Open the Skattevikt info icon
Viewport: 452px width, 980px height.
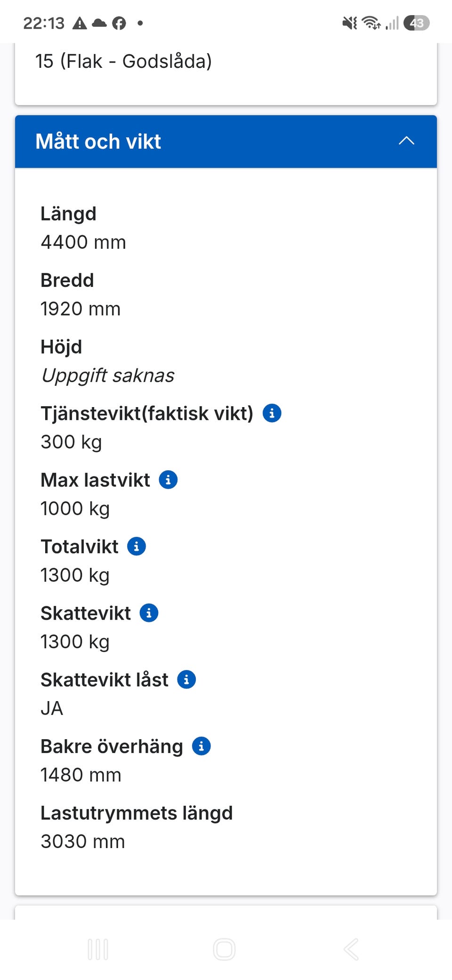coord(149,613)
